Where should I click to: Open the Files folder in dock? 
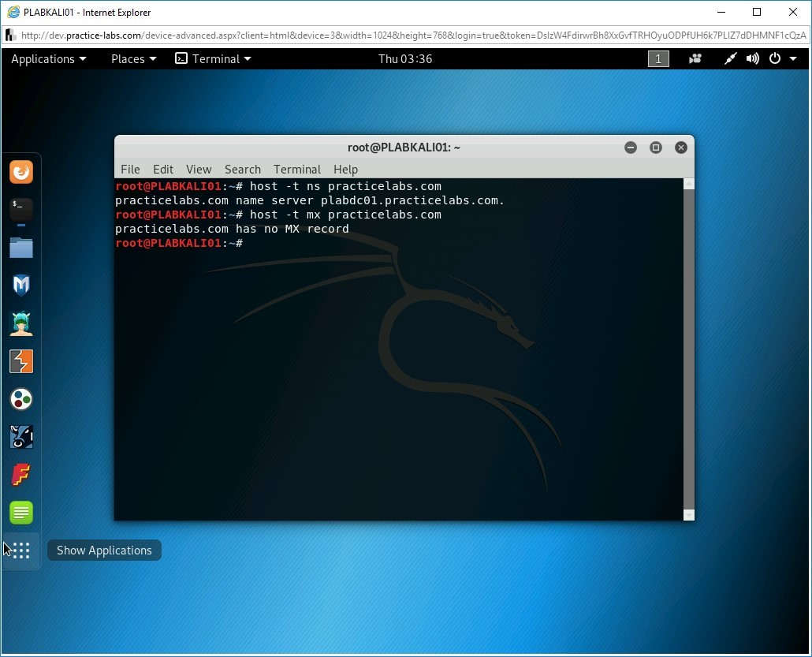click(21, 248)
